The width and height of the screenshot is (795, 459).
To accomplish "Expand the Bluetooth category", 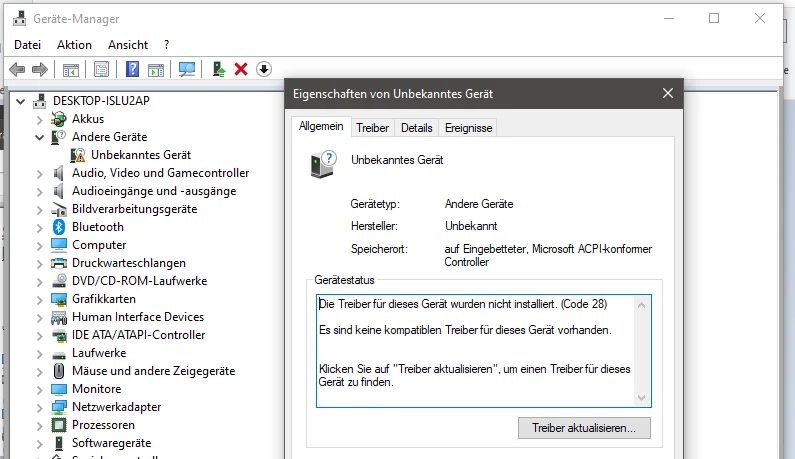I will click(x=40, y=227).
